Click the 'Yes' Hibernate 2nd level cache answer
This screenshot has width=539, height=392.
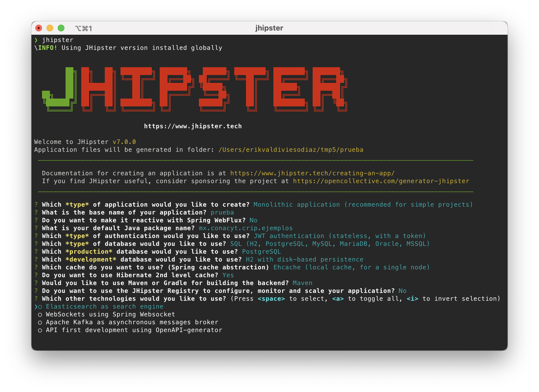click(x=228, y=275)
